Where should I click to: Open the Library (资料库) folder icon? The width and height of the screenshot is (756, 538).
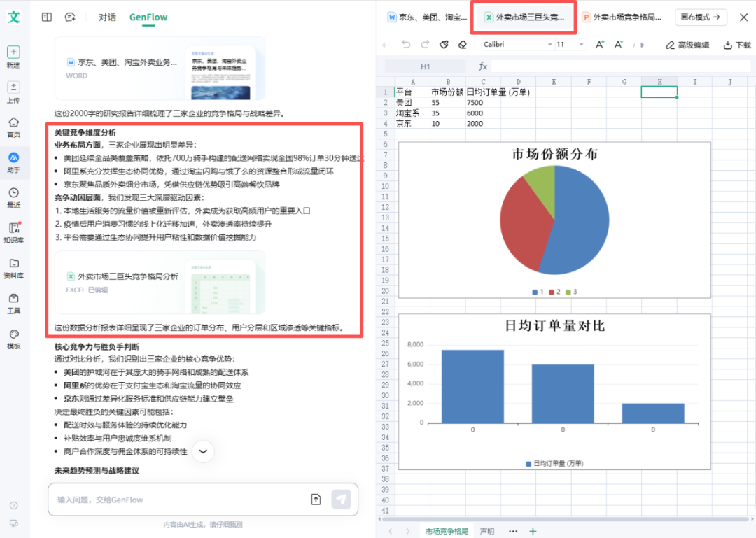point(13,263)
